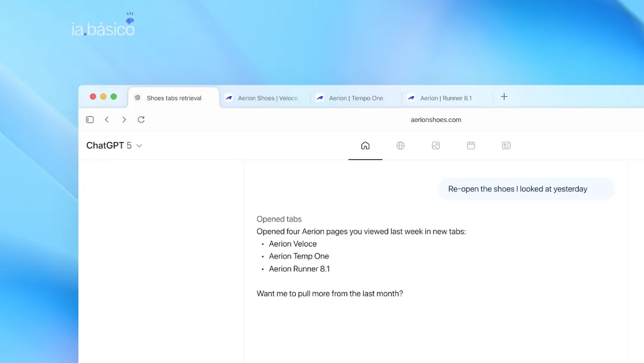
Task: Reload the page with refresh icon
Action: point(141,119)
